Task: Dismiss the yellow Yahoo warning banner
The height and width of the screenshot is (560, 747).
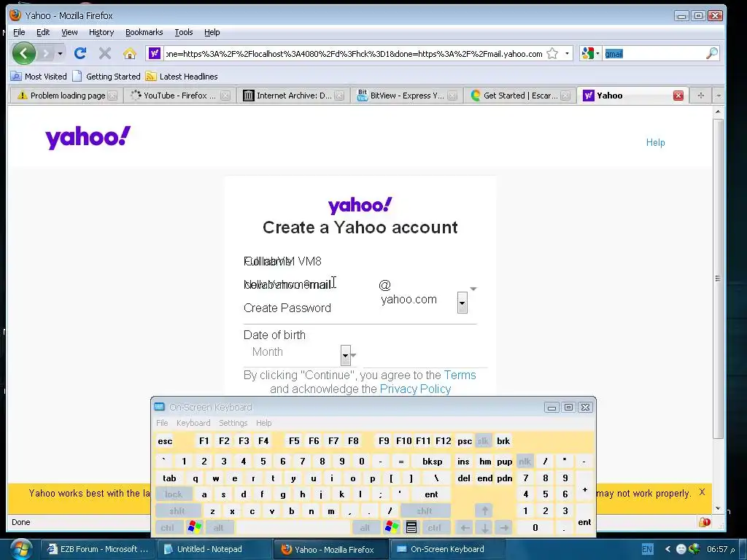Action: [x=702, y=492]
